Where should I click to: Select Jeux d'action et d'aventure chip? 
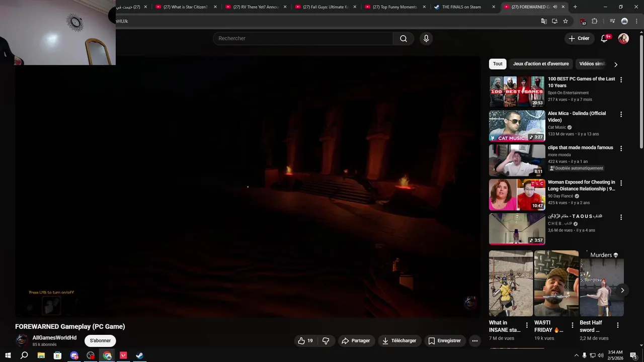[541, 64]
